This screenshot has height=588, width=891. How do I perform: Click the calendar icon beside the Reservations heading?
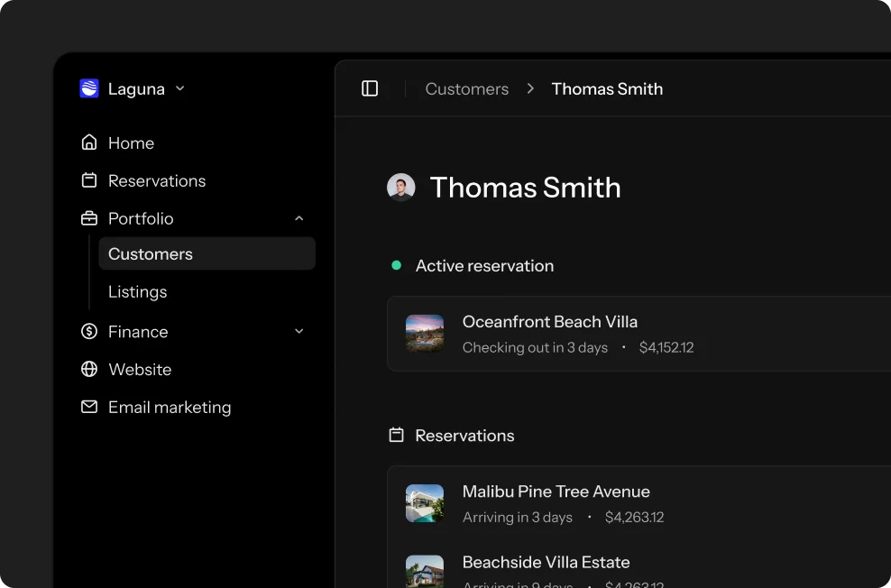pos(396,435)
